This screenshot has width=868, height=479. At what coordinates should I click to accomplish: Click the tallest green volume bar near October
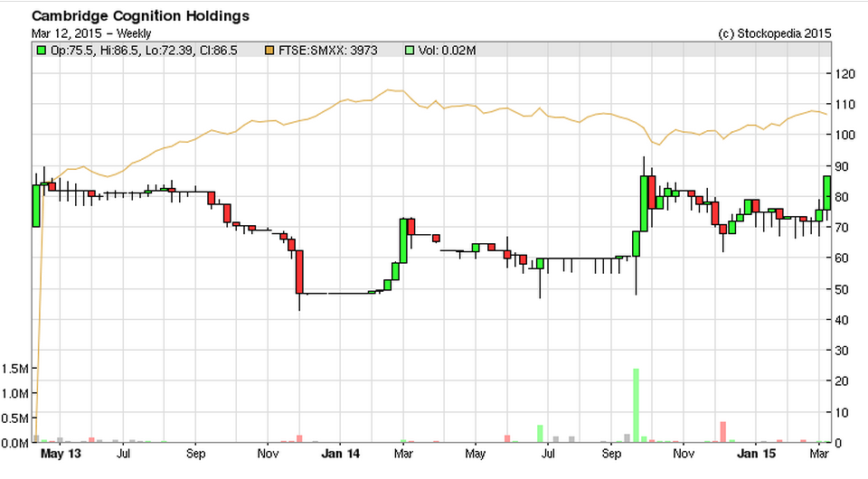pyautogui.click(x=636, y=406)
